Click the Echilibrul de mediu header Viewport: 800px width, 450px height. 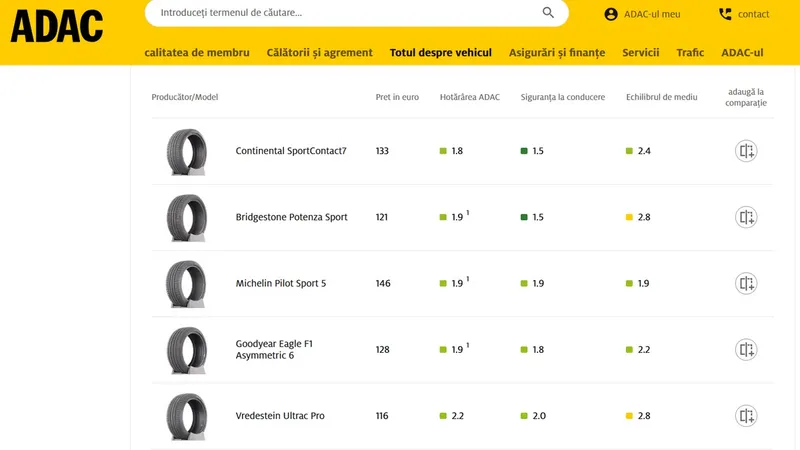pos(662,97)
